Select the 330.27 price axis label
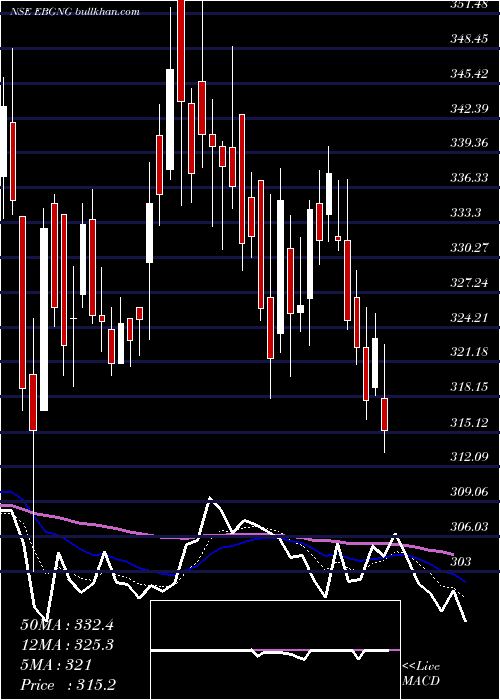This screenshot has width=500, height=700. (x=469, y=248)
